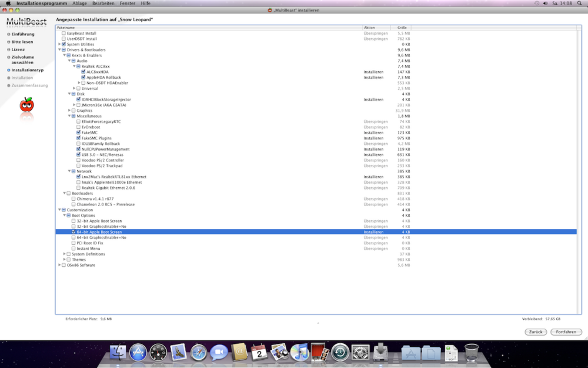
Task: Open Finder from the Dock
Action: coord(118,352)
